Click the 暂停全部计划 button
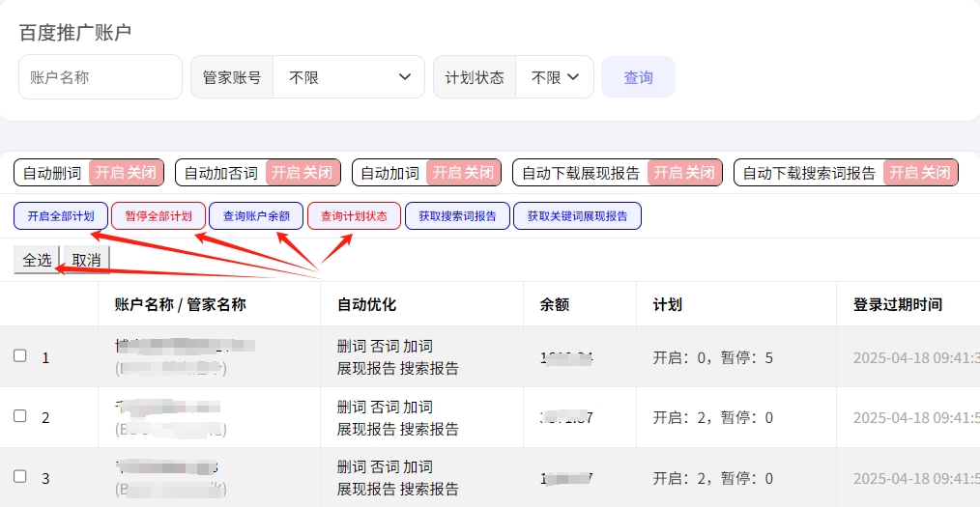Viewport: 980px width, 507px height. coord(159,216)
